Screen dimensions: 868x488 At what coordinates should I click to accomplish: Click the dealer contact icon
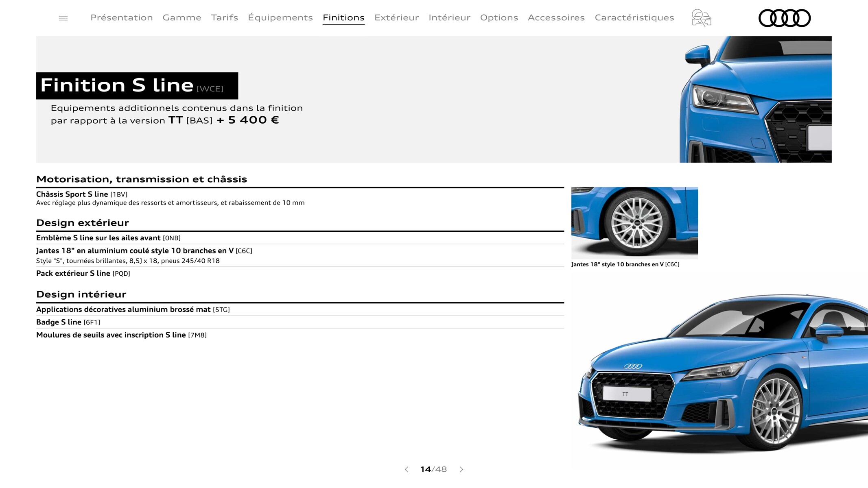click(x=701, y=18)
